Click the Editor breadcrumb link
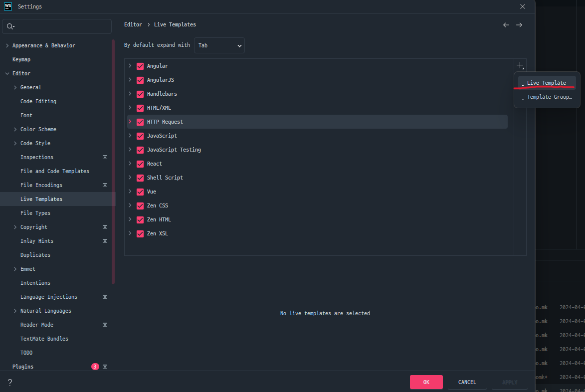The width and height of the screenshot is (585, 392). click(133, 24)
